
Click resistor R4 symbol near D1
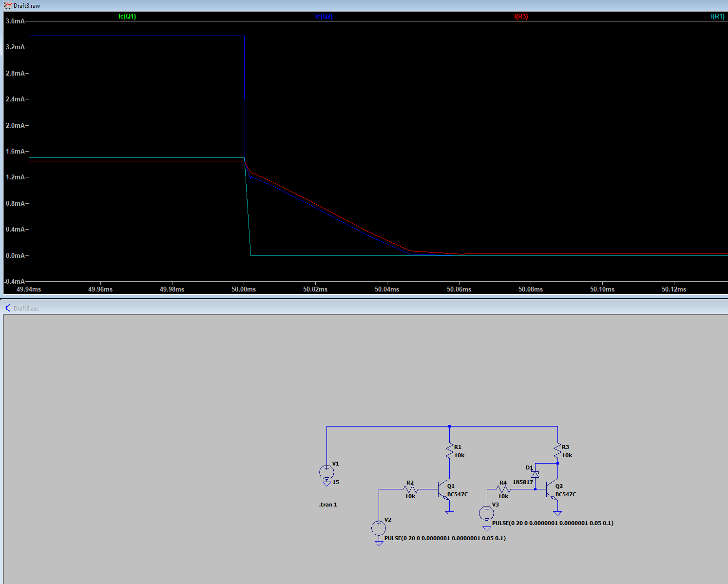504,489
